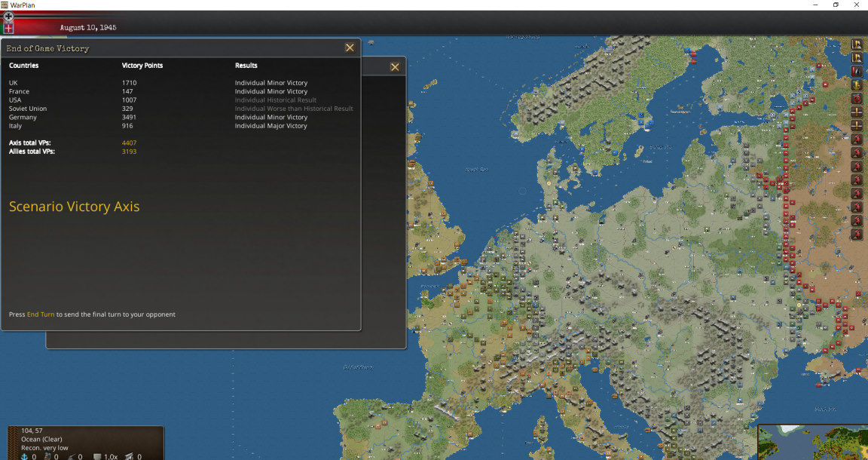The height and width of the screenshot is (460, 868).
Task: Click the 147 victory points value
Action: [x=127, y=91]
